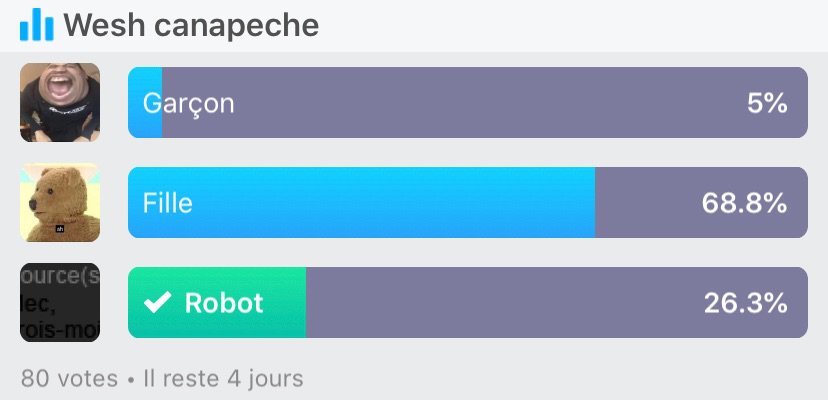Click the Il reste 4 jours text
This screenshot has height=400, width=828.
point(223,379)
